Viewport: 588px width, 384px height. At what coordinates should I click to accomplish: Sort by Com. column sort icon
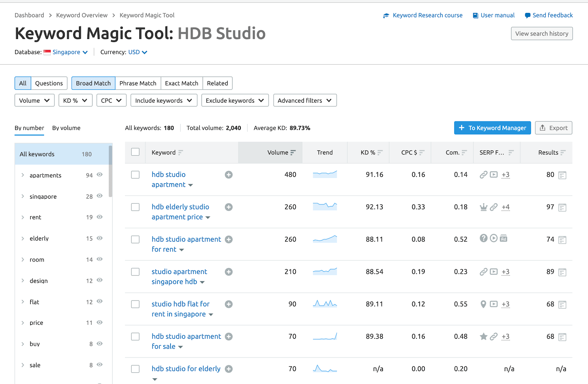point(465,153)
